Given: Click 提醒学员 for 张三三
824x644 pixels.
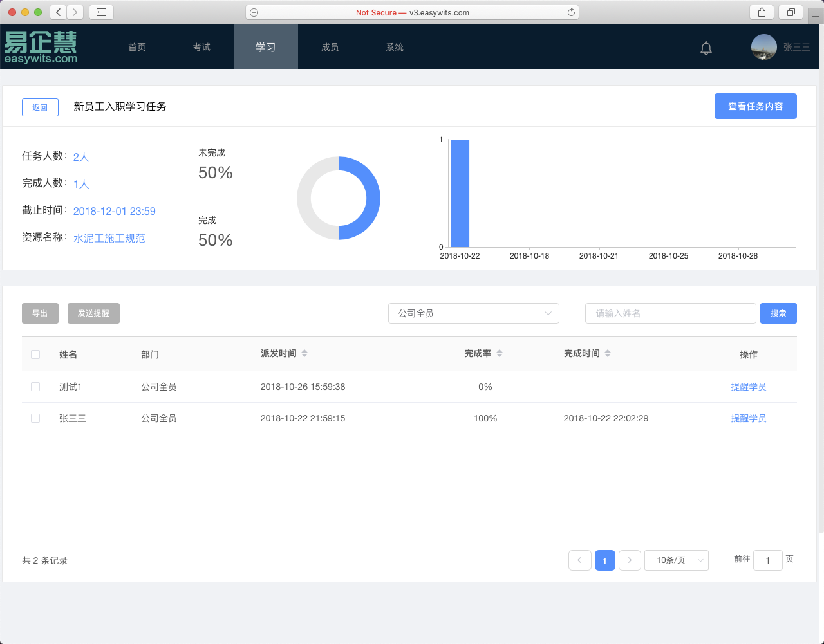Looking at the screenshot, I should 749,418.
